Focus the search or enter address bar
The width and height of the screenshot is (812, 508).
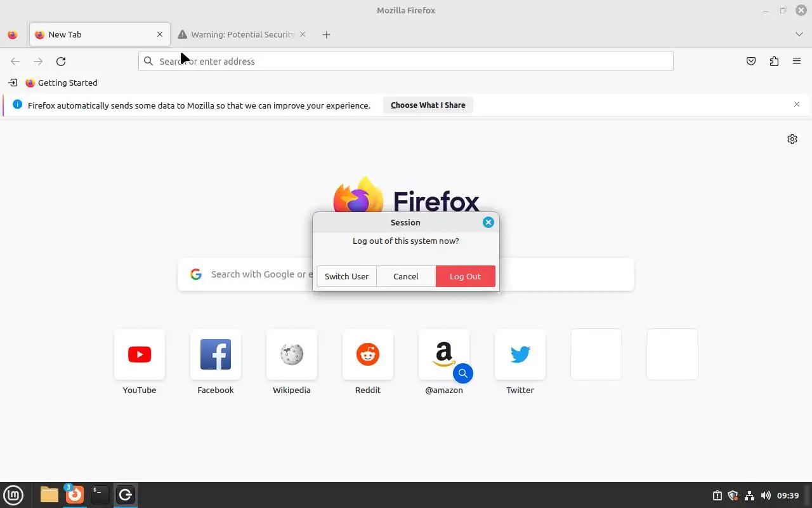point(406,62)
